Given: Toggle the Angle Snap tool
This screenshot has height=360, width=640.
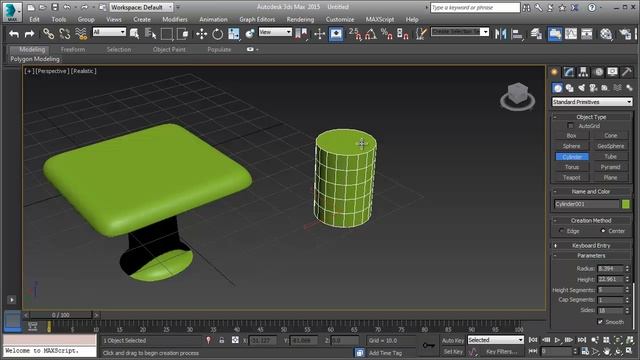Looking at the screenshot, I should 371,34.
